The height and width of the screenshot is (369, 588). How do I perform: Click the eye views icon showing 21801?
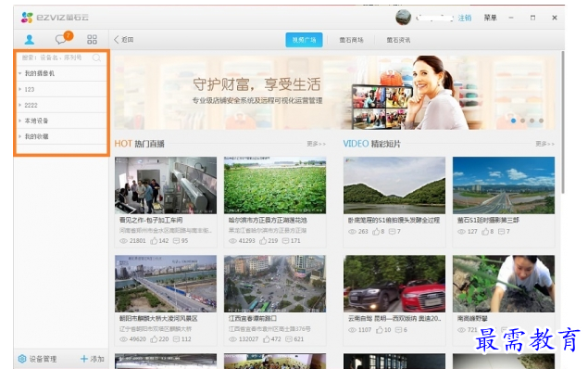tap(123, 241)
